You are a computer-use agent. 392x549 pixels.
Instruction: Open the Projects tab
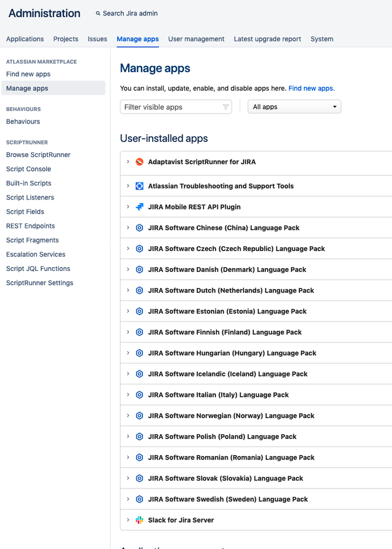pos(65,39)
